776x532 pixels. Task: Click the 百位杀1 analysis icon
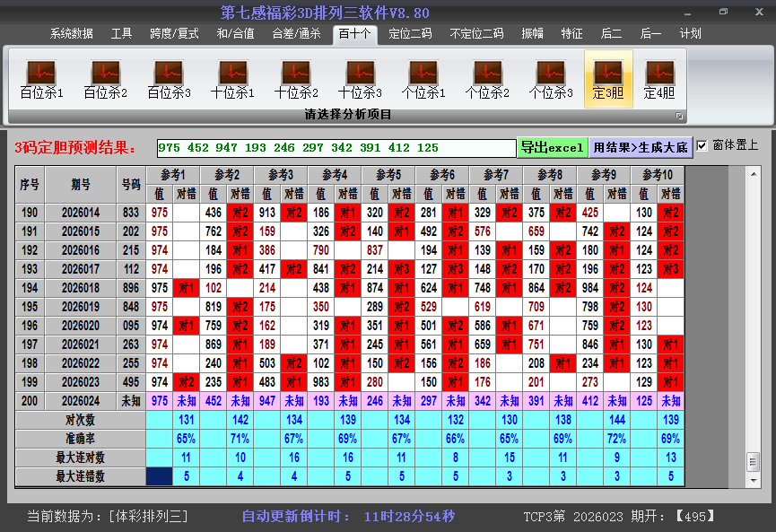(41, 79)
